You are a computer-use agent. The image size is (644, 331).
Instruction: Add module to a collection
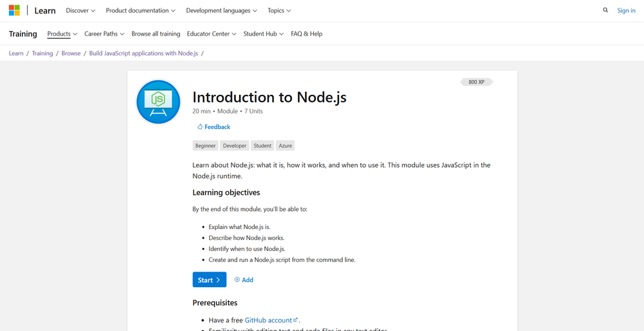pyautogui.click(x=244, y=279)
